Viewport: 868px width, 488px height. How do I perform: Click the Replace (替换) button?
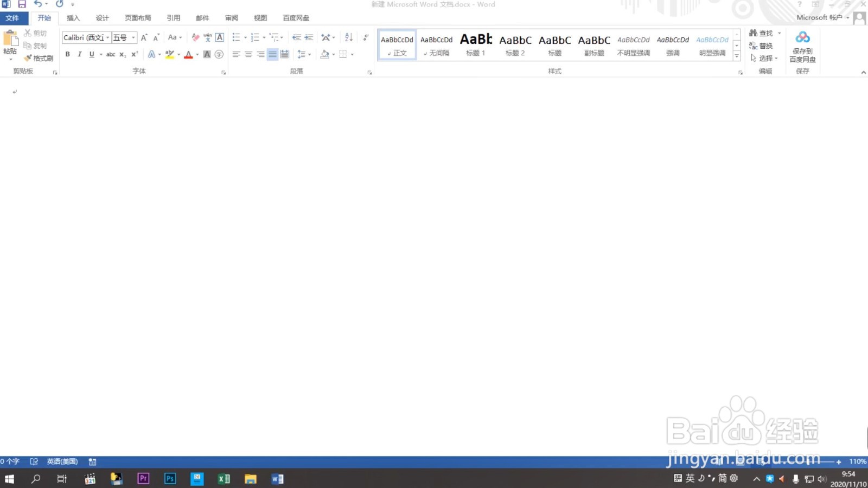tap(761, 46)
